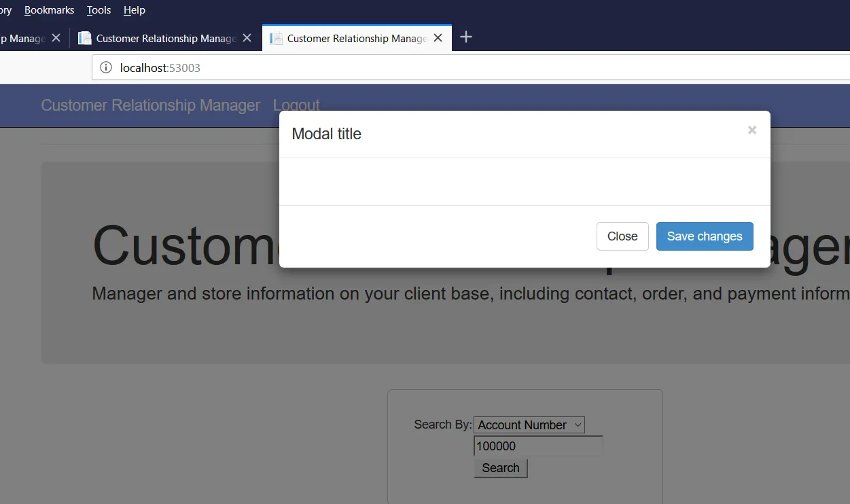The height and width of the screenshot is (504, 850).
Task: Click the page icon of the active tab
Action: click(276, 39)
